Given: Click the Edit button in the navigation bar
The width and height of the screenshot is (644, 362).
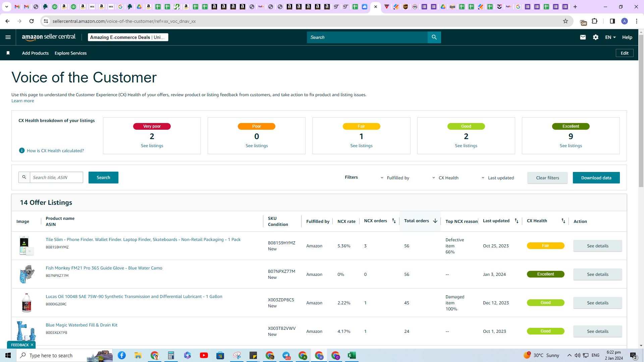Looking at the screenshot, I should 625,53.
